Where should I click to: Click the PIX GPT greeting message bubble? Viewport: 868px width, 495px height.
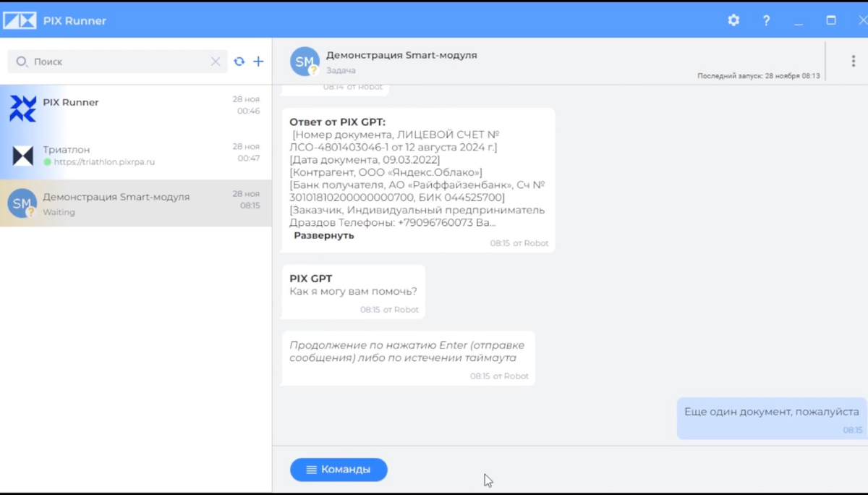click(x=353, y=291)
